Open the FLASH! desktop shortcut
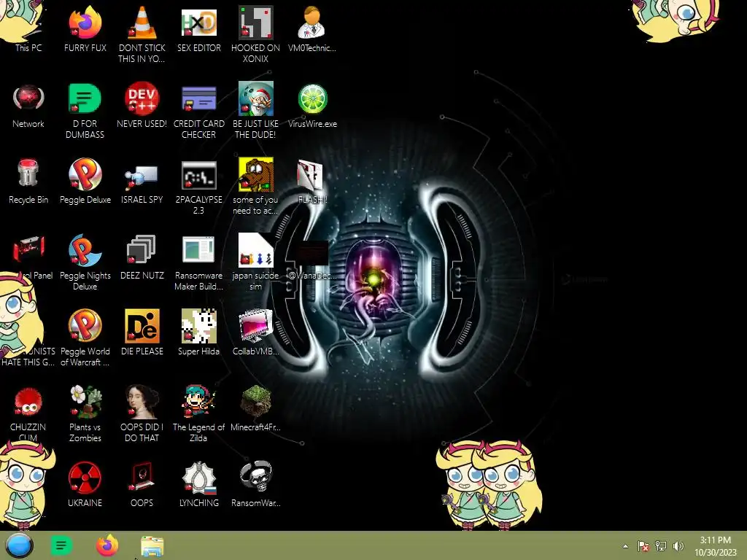The image size is (747, 560). [x=312, y=181]
